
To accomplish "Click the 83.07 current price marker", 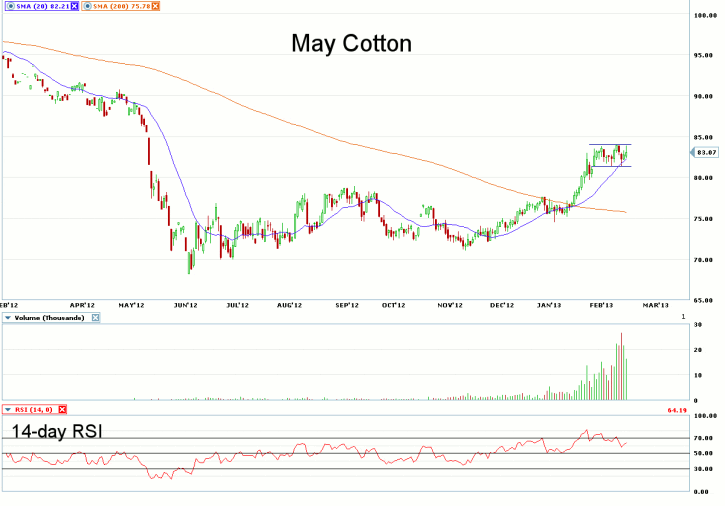I will 706,152.
